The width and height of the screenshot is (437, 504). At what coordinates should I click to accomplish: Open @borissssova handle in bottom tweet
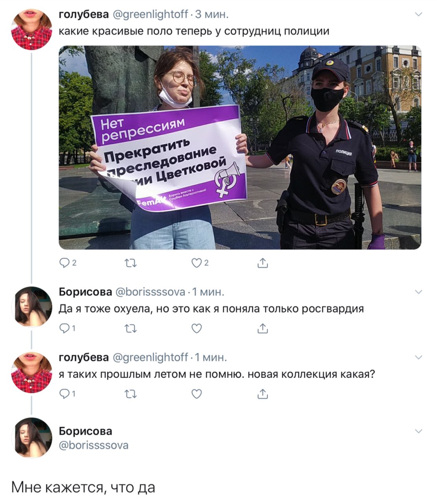pos(94,445)
